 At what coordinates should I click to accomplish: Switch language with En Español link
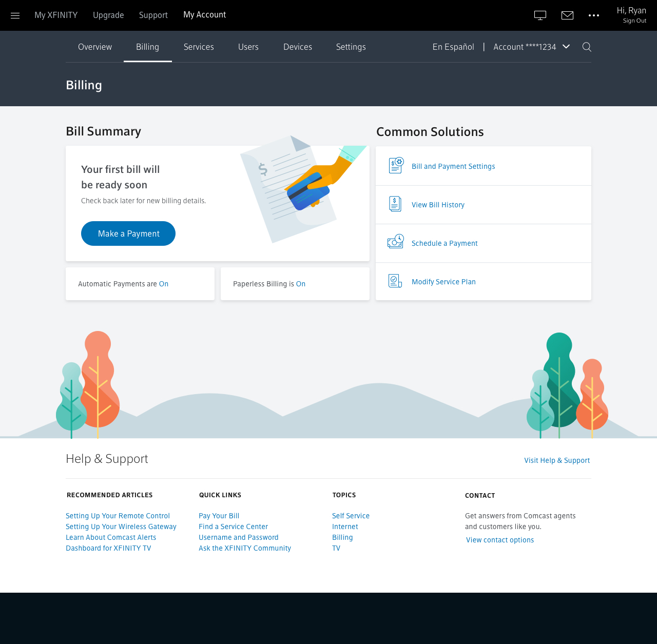coord(453,47)
